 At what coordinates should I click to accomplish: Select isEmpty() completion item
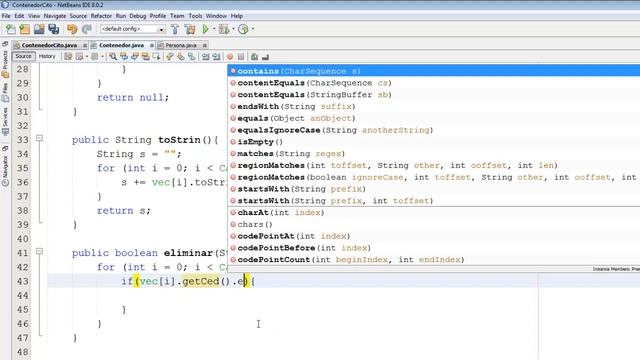pyautogui.click(x=433, y=142)
